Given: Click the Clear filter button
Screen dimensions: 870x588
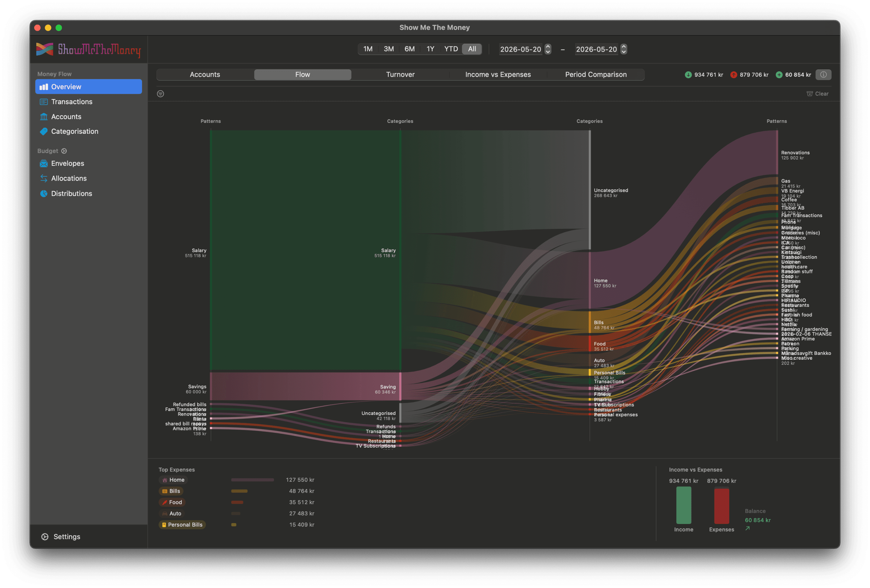Looking at the screenshot, I should tap(818, 94).
